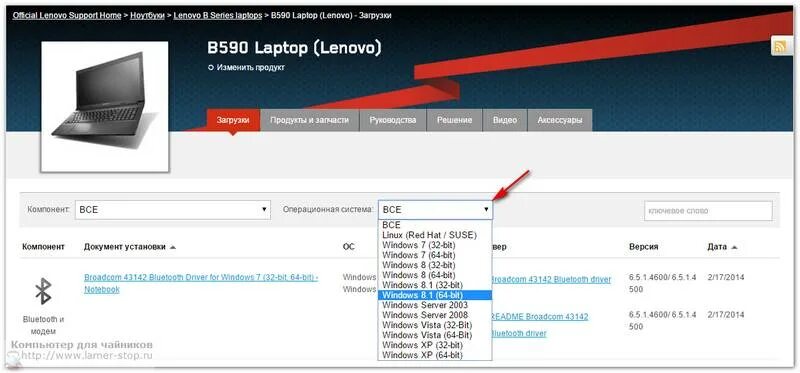Click the Версия column header
The width and height of the screenshot is (800, 373).
[643, 246]
